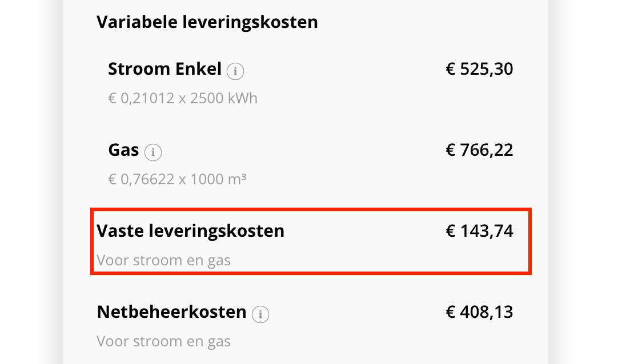This screenshot has width=626, height=364.
Task: Show info for Netbeheerkosten
Action: pos(260,314)
